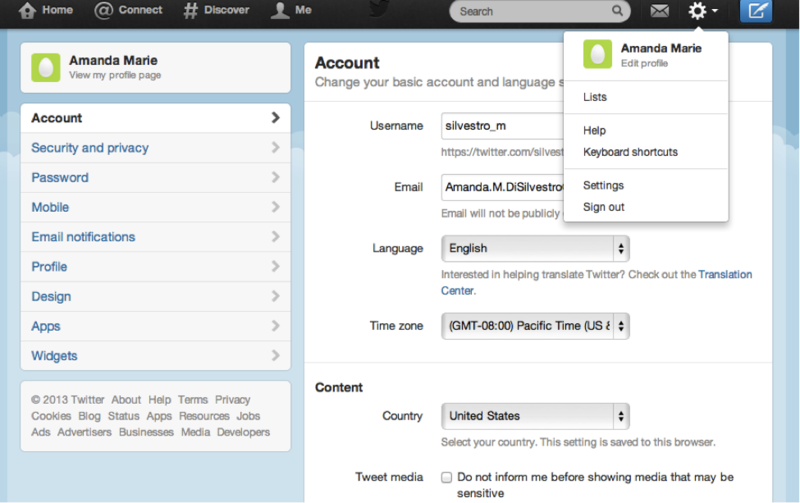Open Password settings
This screenshot has height=503, width=800.
pos(156,178)
